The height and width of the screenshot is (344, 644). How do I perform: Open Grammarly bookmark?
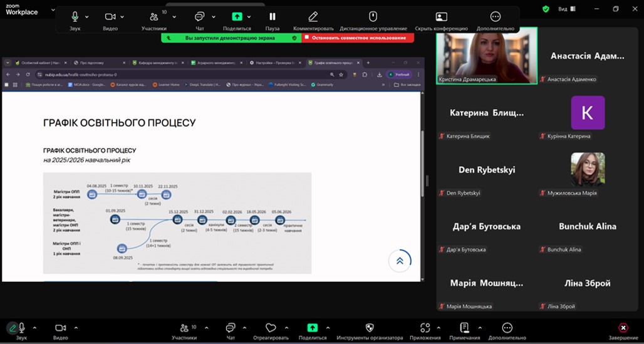tap(323, 85)
